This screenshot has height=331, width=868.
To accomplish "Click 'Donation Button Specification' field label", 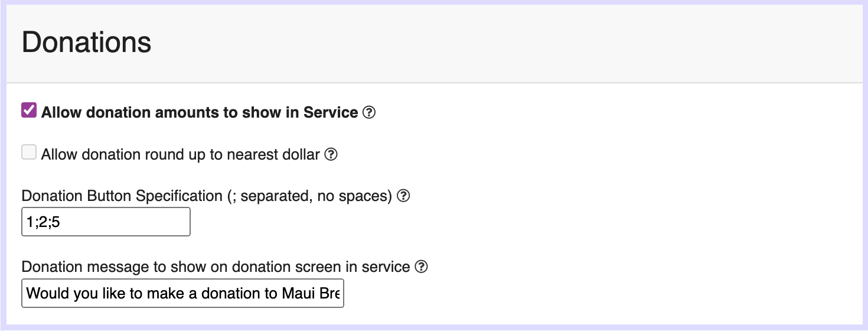I will click(122, 196).
